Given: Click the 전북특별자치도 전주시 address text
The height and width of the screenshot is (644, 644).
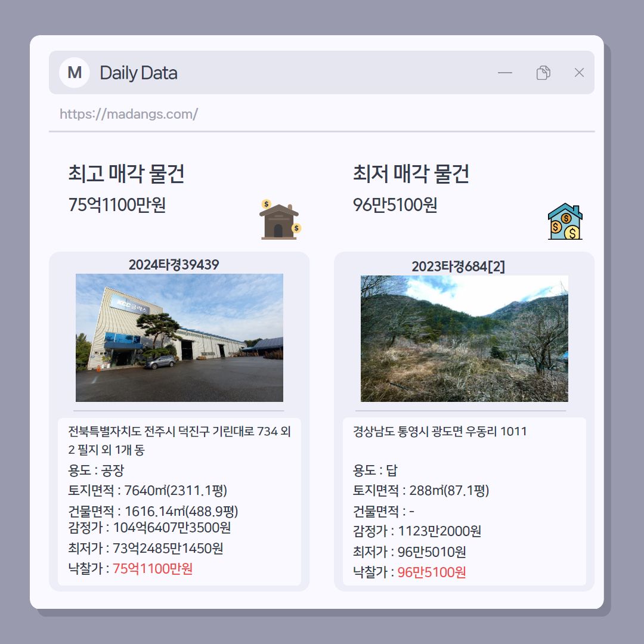Looking at the screenshot, I should [x=179, y=440].
